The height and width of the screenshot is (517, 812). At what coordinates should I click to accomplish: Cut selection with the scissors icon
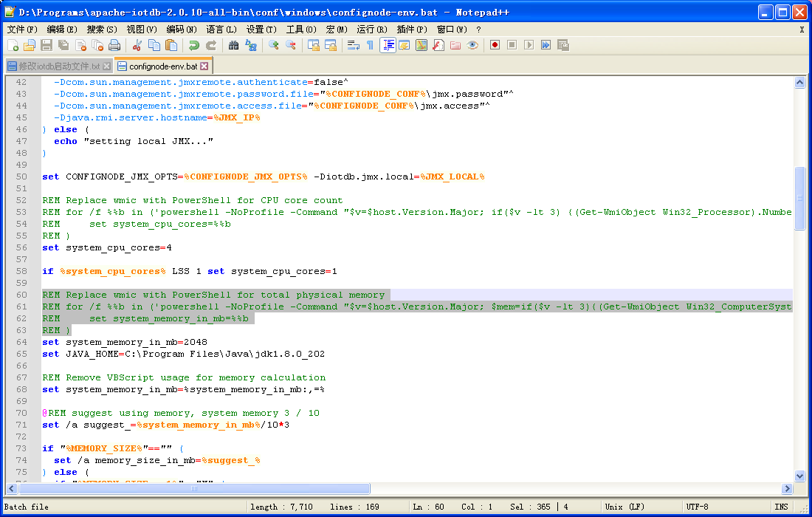(x=137, y=46)
